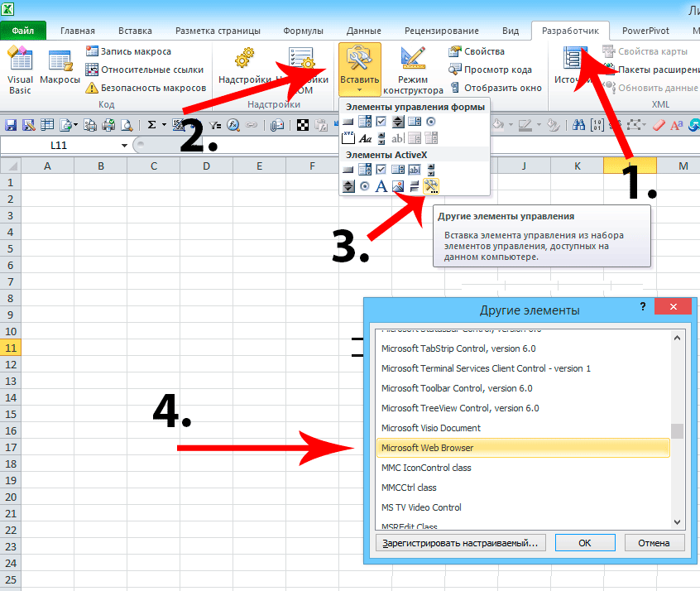Expand the Name Box dropdown arrow

[124, 145]
